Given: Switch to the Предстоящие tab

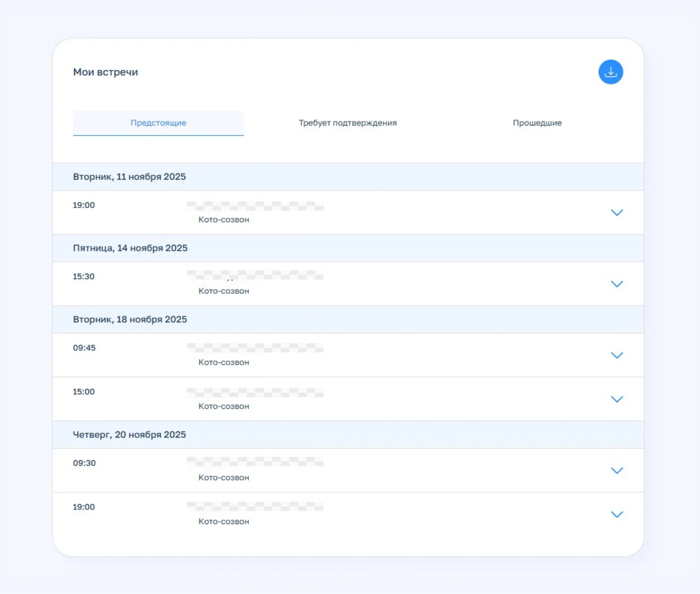Looking at the screenshot, I should (158, 123).
